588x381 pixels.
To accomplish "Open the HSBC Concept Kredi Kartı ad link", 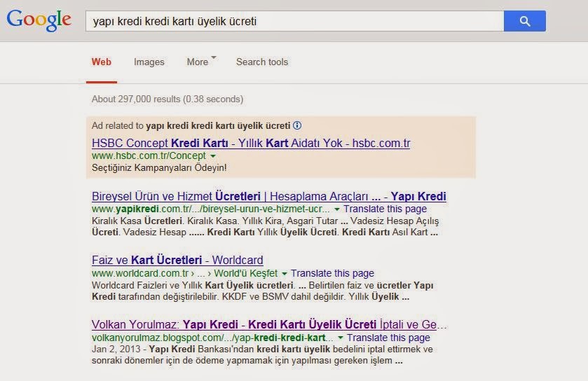I will click(251, 143).
